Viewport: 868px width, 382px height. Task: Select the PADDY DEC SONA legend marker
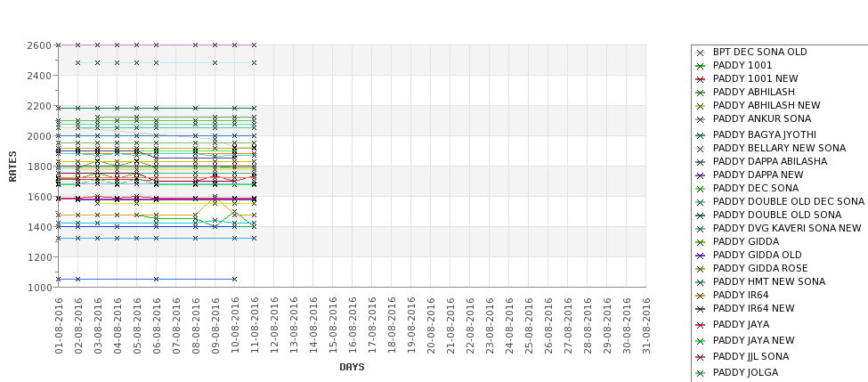point(701,189)
